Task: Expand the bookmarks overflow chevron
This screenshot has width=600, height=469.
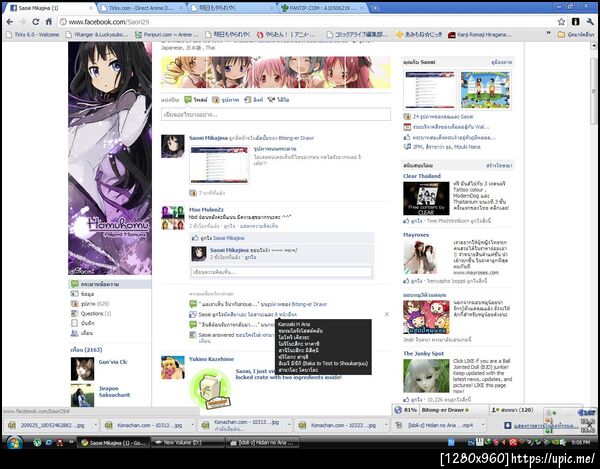Action: 548,34
